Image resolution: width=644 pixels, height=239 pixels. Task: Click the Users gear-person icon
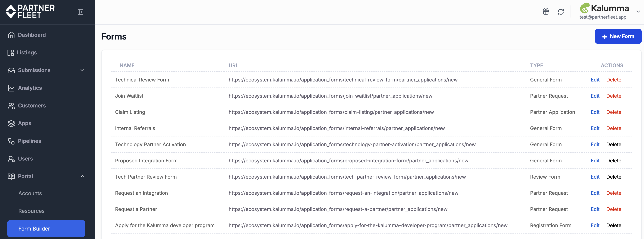11,159
